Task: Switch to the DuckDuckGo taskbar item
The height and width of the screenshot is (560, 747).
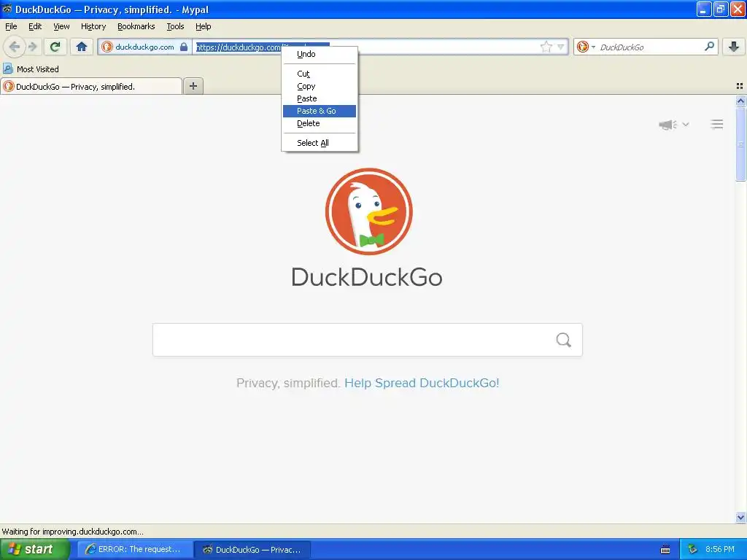Action: pyautogui.click(x=252, y=549)
